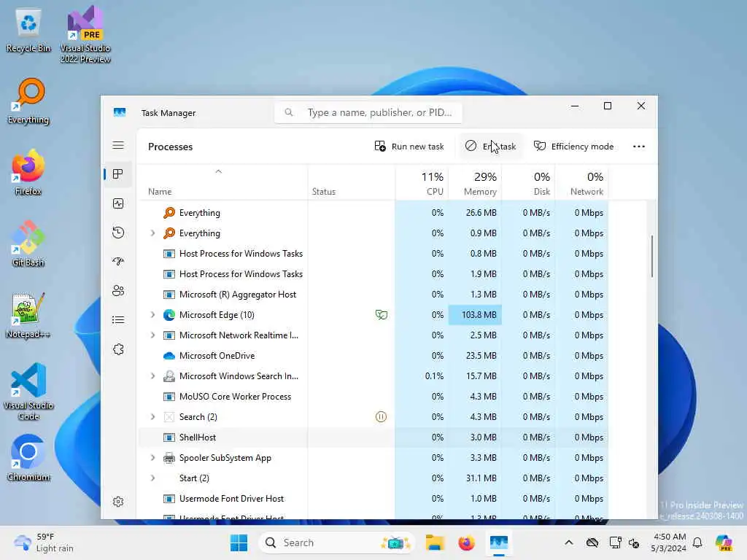Expand Search (2) process group

(152, 417)
